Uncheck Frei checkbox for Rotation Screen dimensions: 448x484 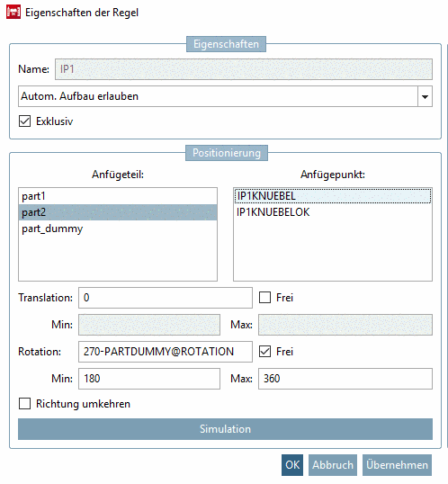tap(264, 352)
